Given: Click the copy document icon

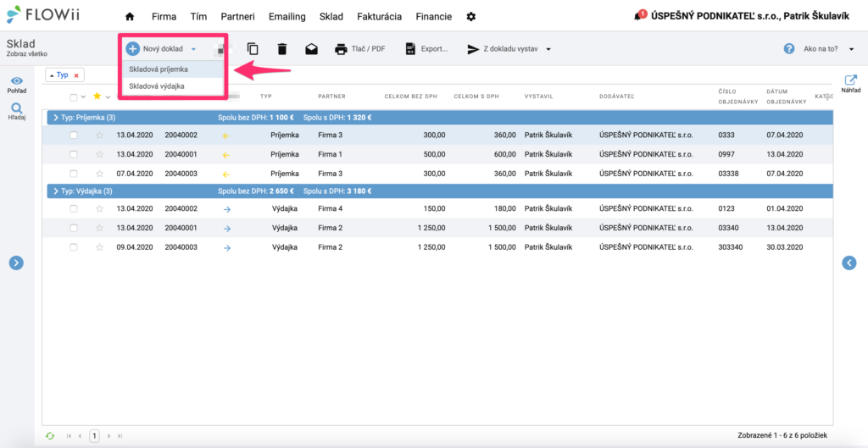Looking at the screenshot, I should [253, 48].
